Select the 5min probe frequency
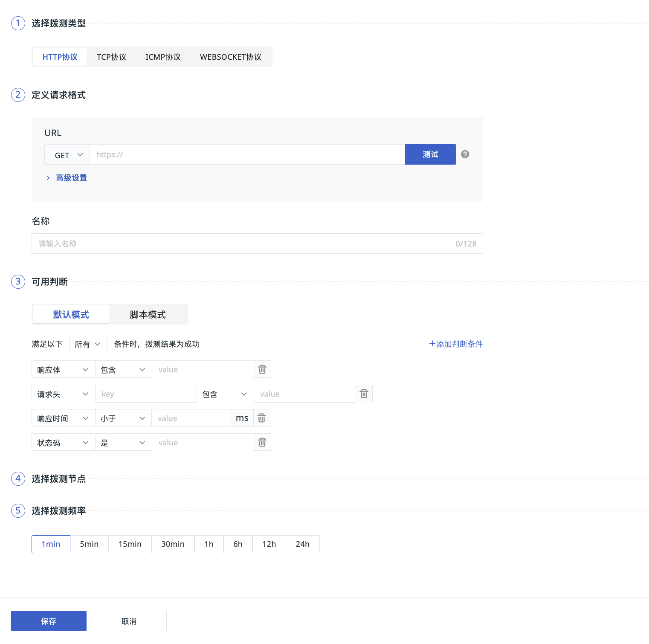The image size is (649, 644). pos(89,544)
